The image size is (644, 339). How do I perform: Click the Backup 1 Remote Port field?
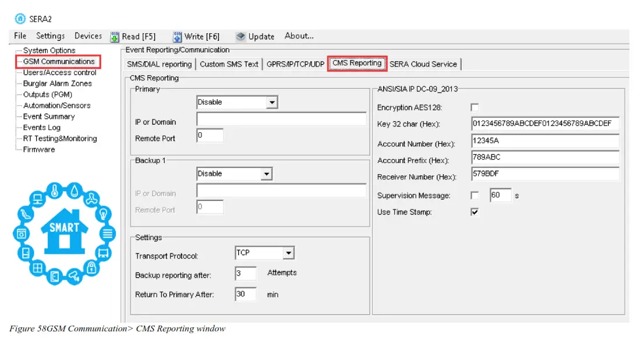coord(210,207)
